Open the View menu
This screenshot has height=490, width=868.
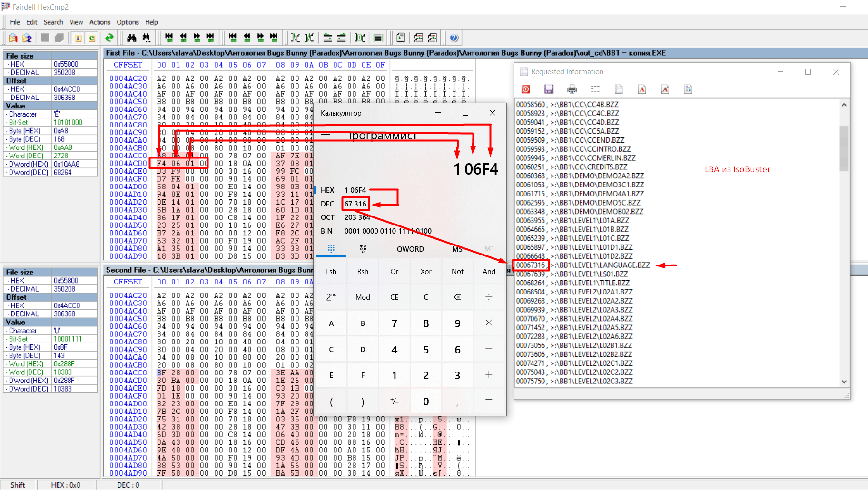[x=76, y=22]
